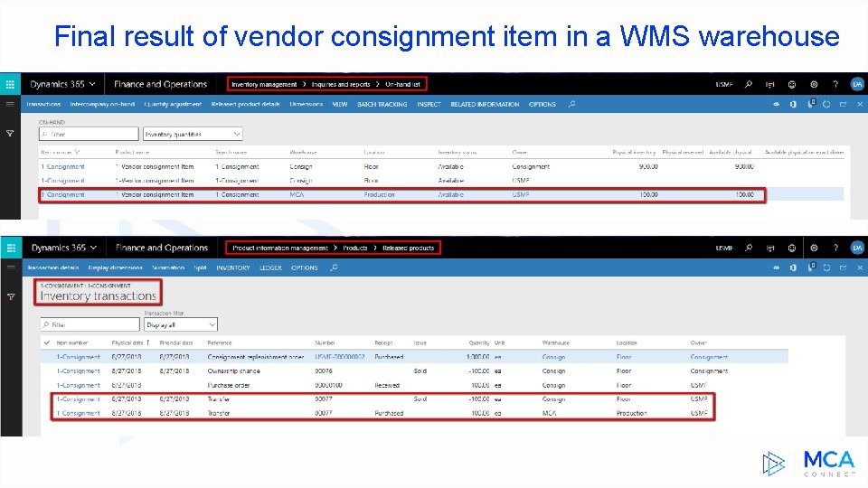Select the Ownership change transaction row
The image size is (868, 488).
click(414, 371)
